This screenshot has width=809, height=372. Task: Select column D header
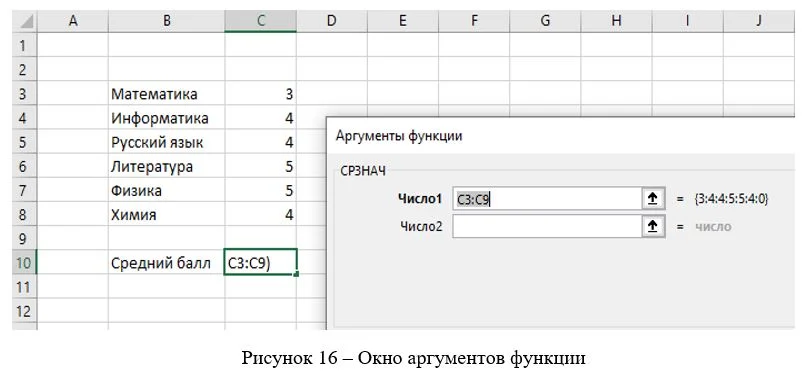332,22
